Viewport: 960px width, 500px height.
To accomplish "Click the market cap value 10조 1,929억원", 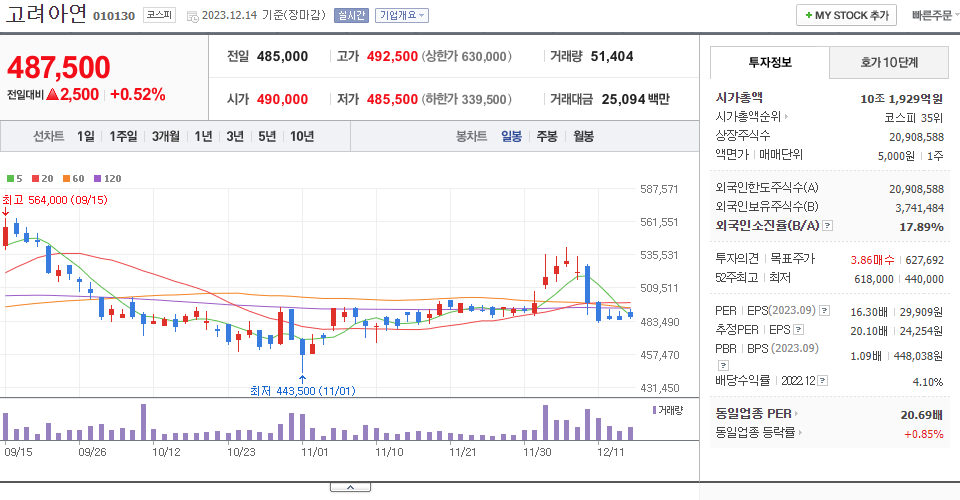I will (901, 99).
